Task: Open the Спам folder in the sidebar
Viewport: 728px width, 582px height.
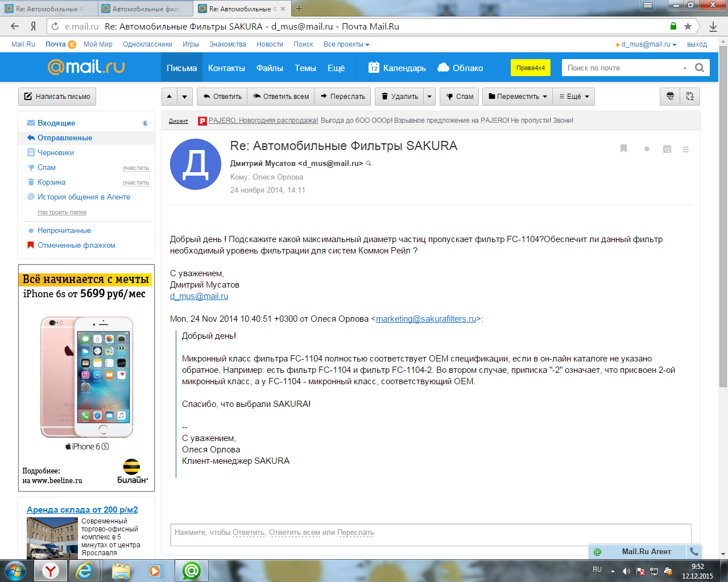Action: pyautogui.click(x=47, y=167)
